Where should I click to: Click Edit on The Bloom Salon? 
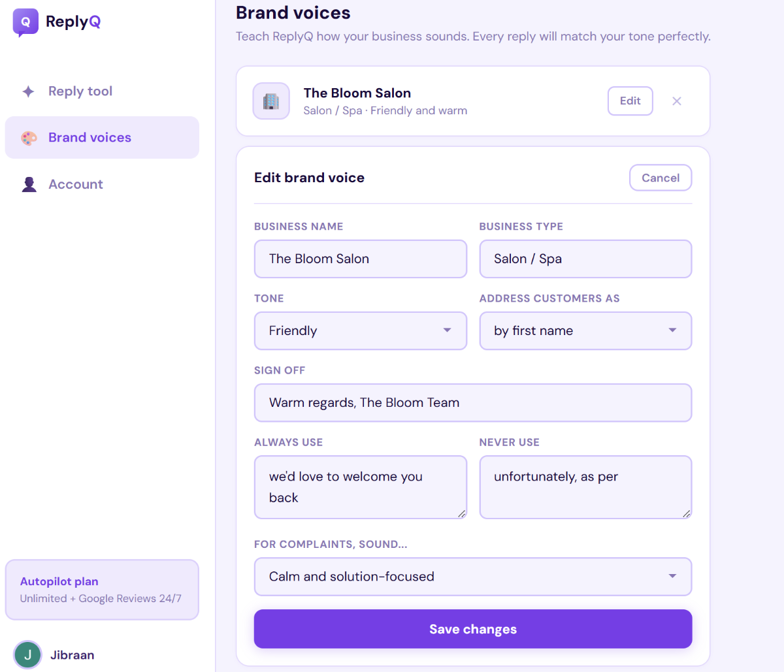pos(630,101)
